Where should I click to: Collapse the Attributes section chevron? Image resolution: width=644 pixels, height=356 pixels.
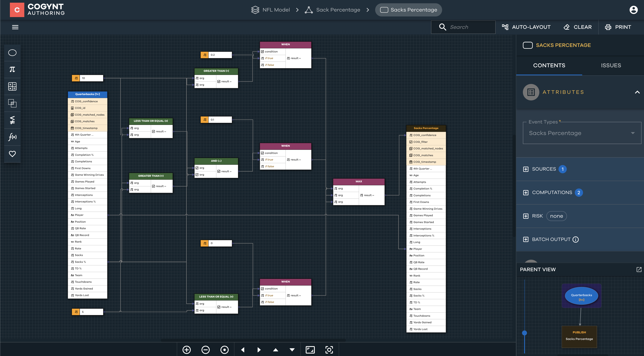[x=637, y=92]
